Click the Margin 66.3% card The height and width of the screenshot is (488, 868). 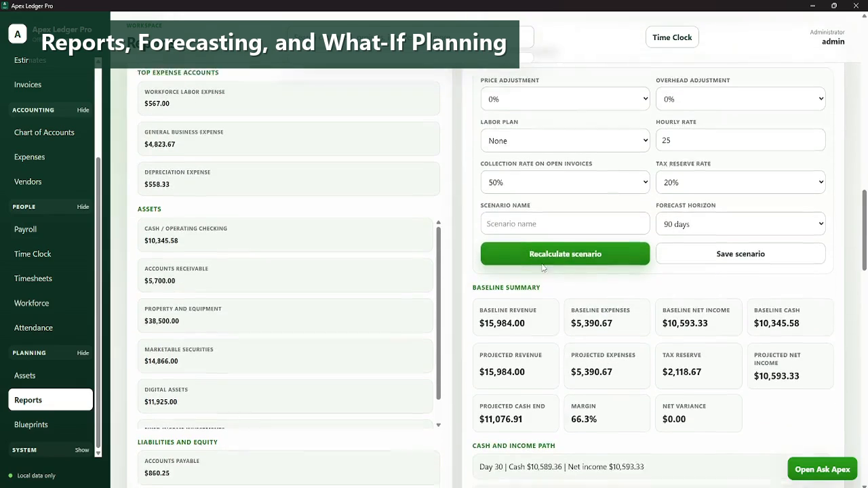click(x=607, y=413)
